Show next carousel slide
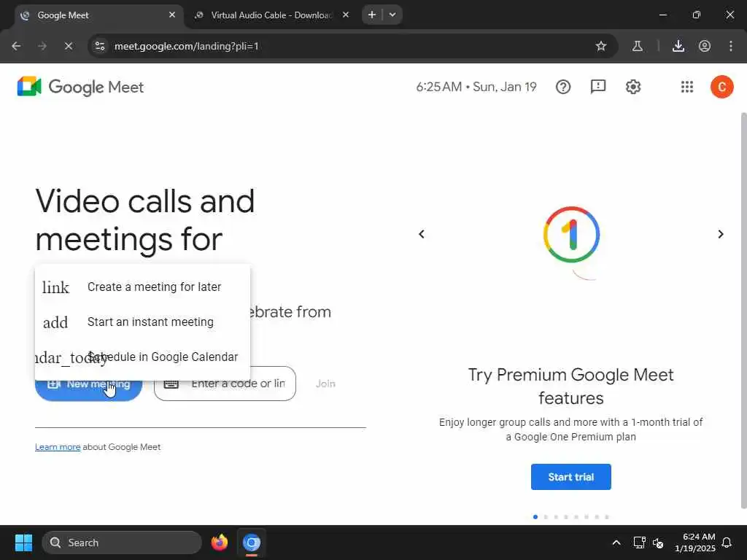Image resolution: width=747 pixels, height=560 pixels. [x=721, y=234]
